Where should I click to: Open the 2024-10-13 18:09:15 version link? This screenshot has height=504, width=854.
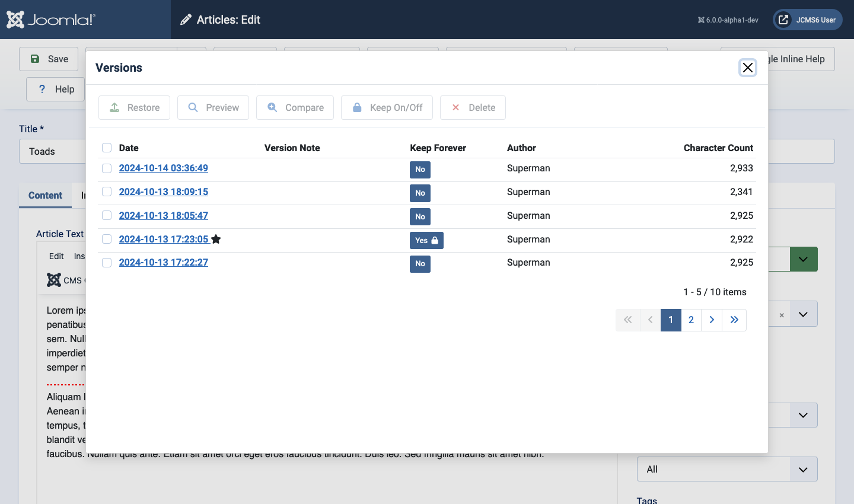coord(163,192)
